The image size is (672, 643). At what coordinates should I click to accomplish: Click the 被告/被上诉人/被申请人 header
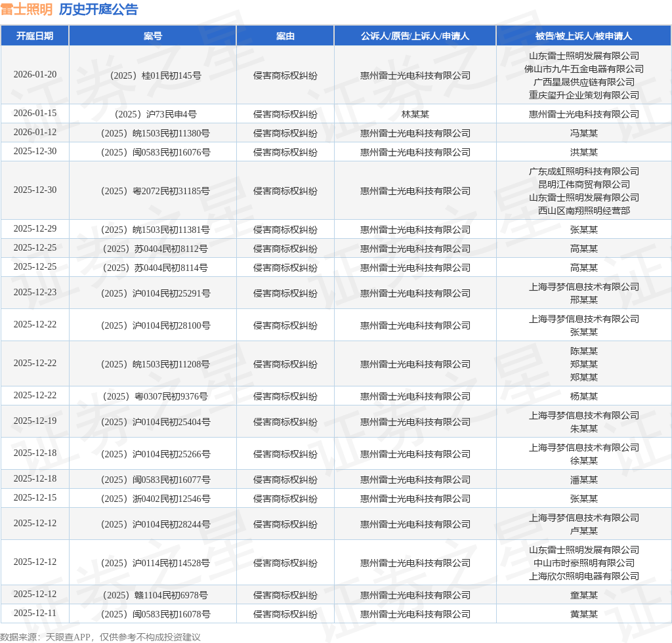coord(583,36)
